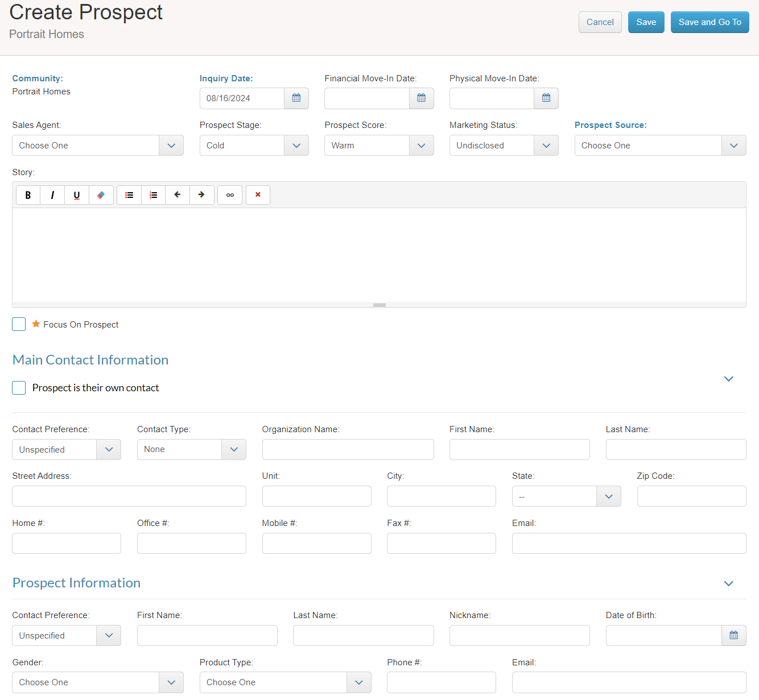
Task: Click the Cancel button
Action: pyautogui.click(x=600, y=22)
